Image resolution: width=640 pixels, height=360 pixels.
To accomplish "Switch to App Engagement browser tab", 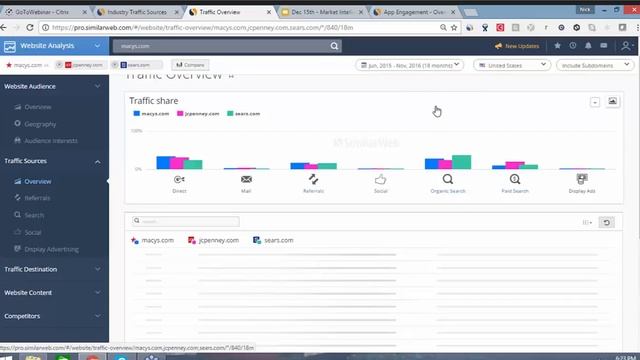I will pyautogui.click(x=414, y=12).
